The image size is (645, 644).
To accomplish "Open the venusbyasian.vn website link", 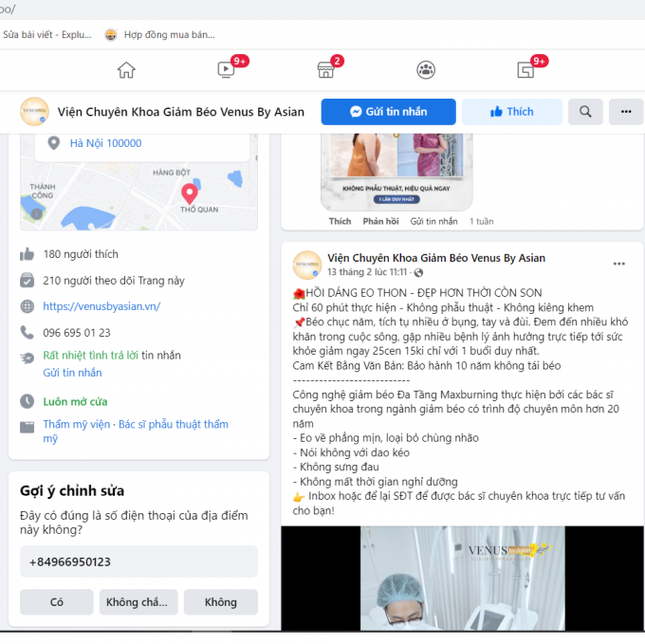I will [101, 306].
